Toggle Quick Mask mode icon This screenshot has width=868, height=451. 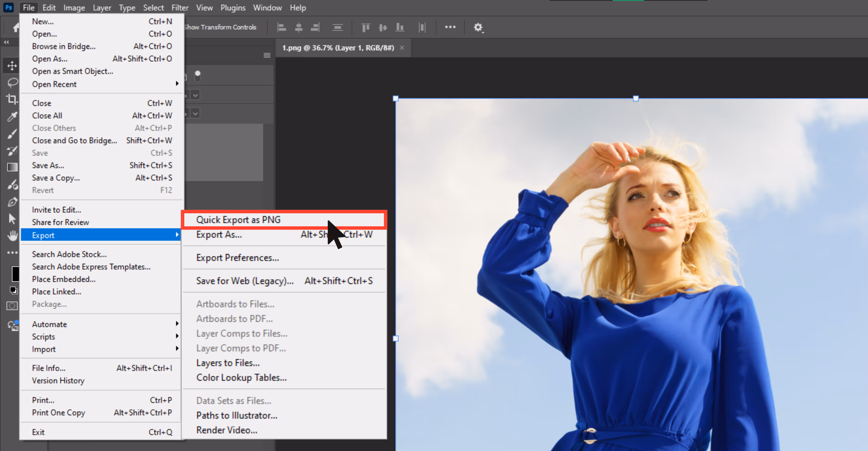point(12,306)
